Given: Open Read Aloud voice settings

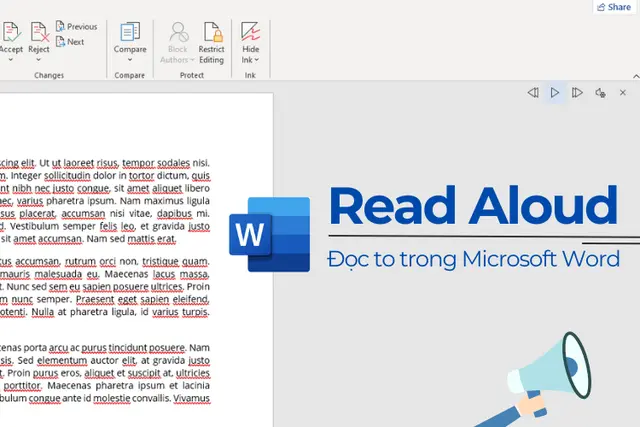Looking at the screenshot, I should tap(600, 93).
